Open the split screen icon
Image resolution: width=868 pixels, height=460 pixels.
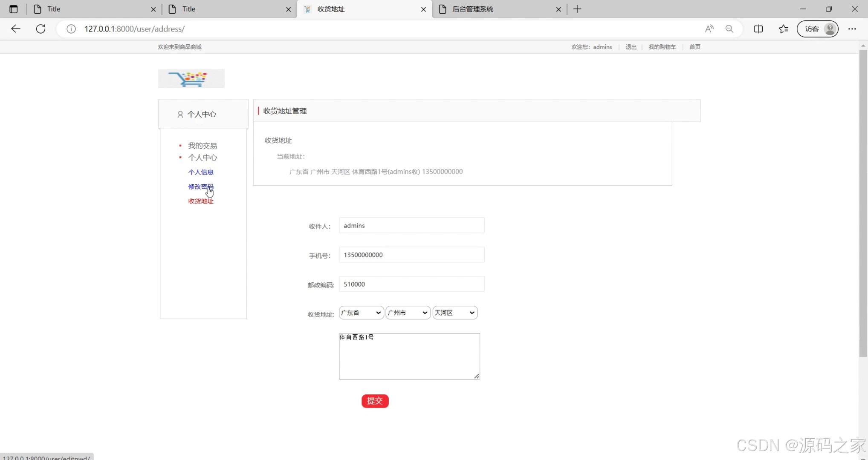coord(758,29)
